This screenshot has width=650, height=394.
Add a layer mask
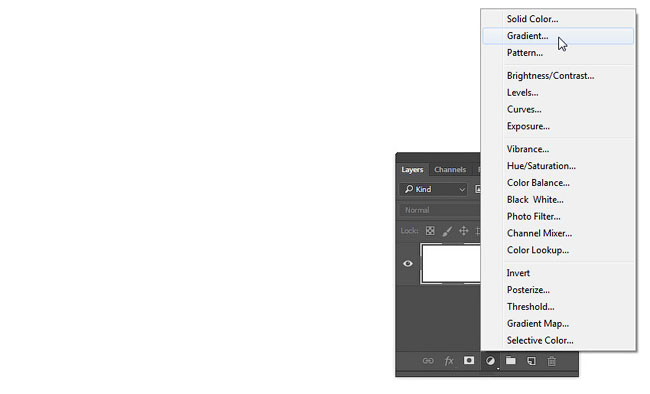point(469,360)
